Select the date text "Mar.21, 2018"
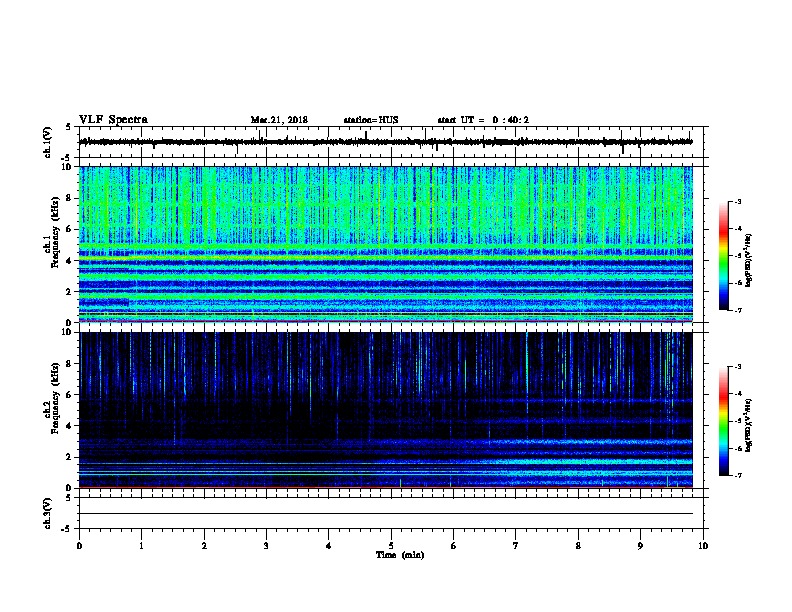Viewport: 792px width, 612px height. point(279,120)
